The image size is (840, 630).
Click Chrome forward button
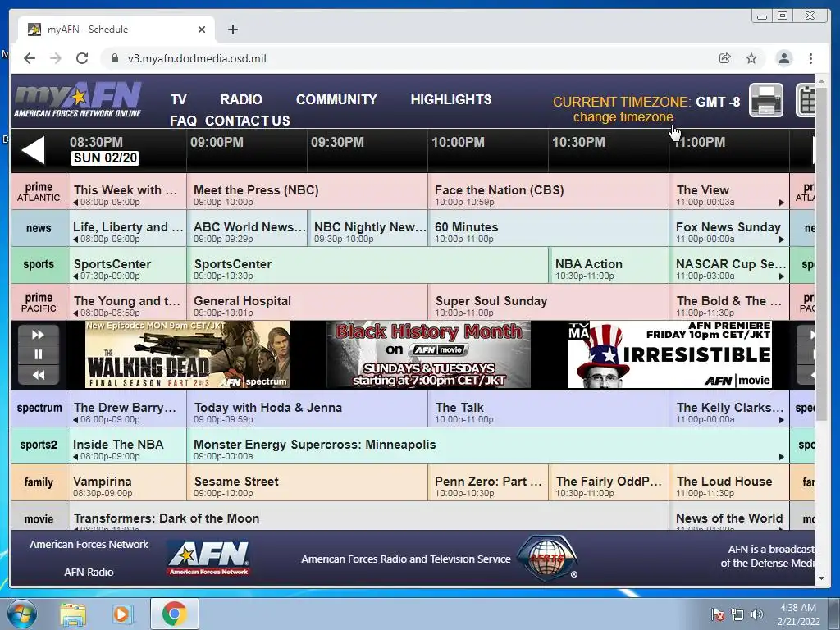click(x=56, y=58)
